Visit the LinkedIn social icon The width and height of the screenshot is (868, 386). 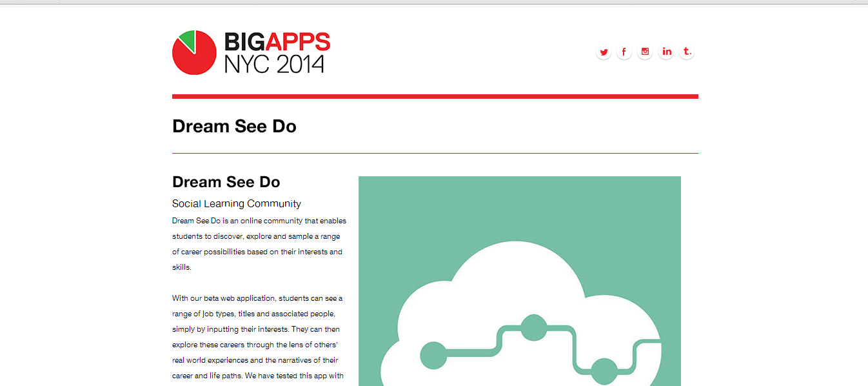(x=666, y=52)
